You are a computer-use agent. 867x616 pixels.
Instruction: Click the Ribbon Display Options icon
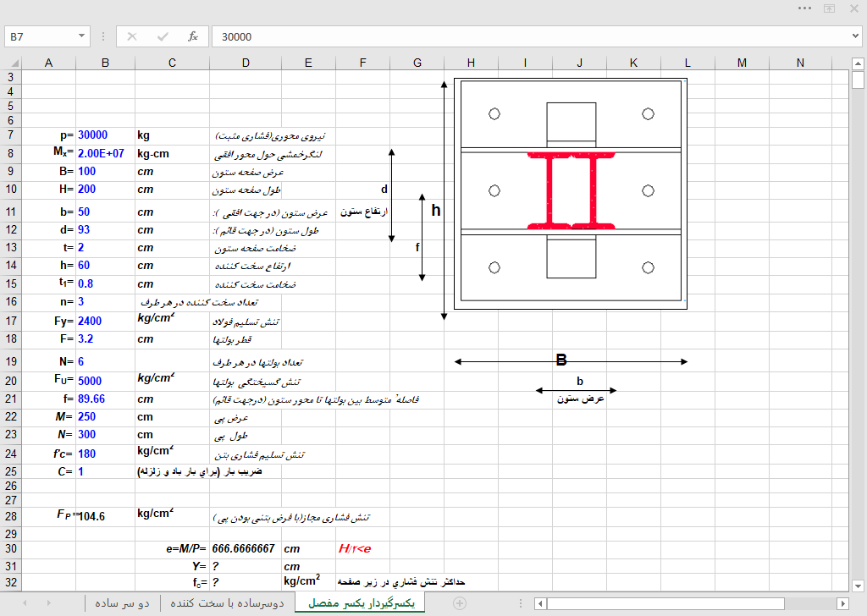(830, 8)
